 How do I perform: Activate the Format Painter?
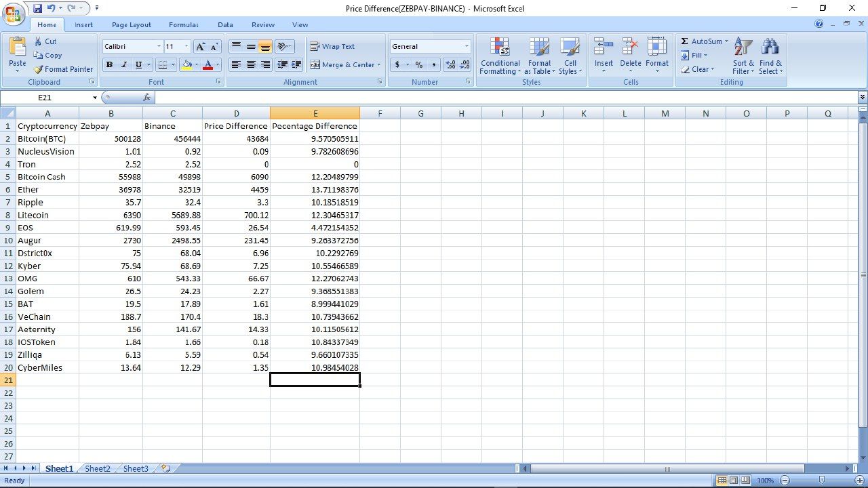point(63,69)
